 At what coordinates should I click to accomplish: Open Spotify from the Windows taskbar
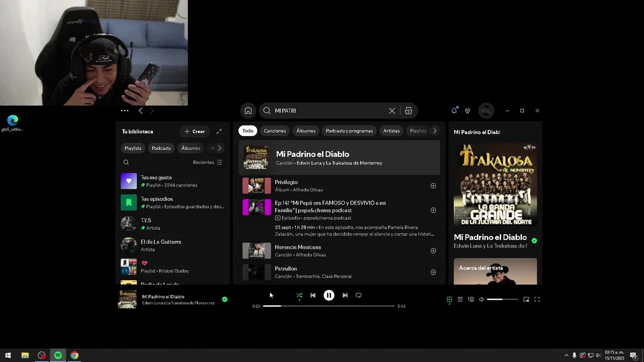pos(58,355)
